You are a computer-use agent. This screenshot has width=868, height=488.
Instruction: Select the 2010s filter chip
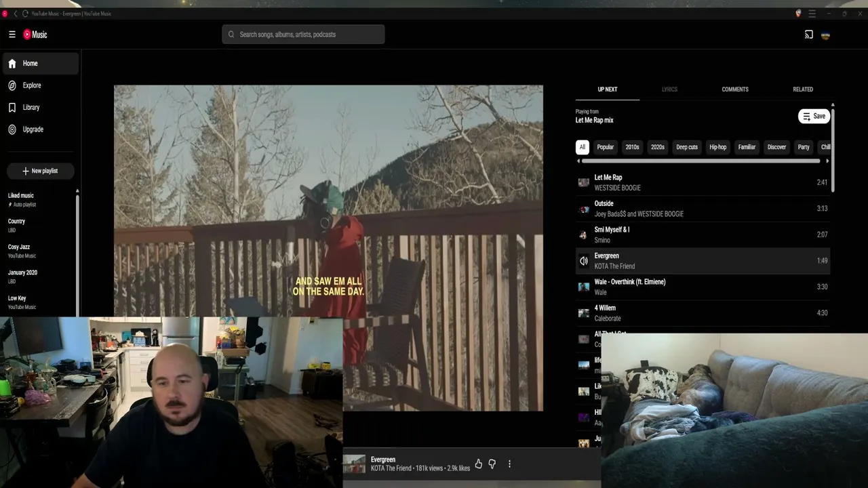point(632,147)
